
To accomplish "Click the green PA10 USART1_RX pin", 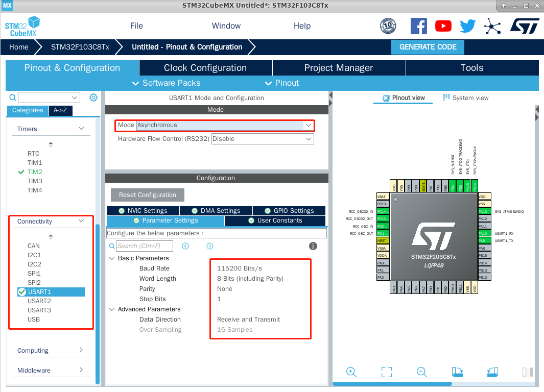I will pyautogui.click(x=484, y=233).
